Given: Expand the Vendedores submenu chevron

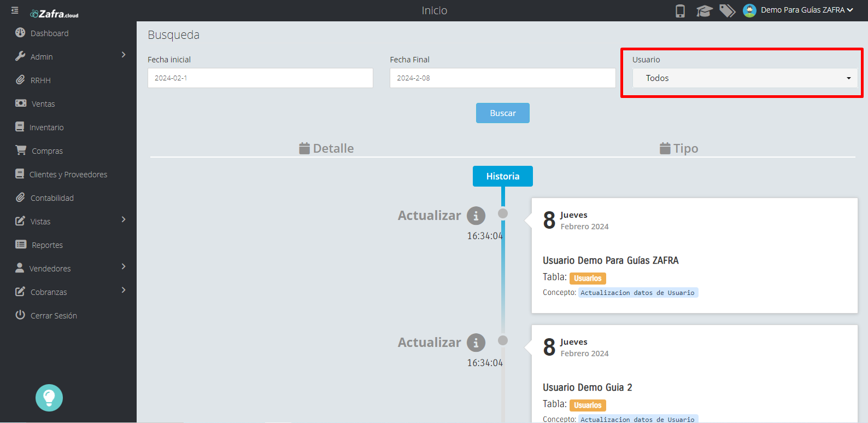Looking at the screenshot, I should [124, 266].
